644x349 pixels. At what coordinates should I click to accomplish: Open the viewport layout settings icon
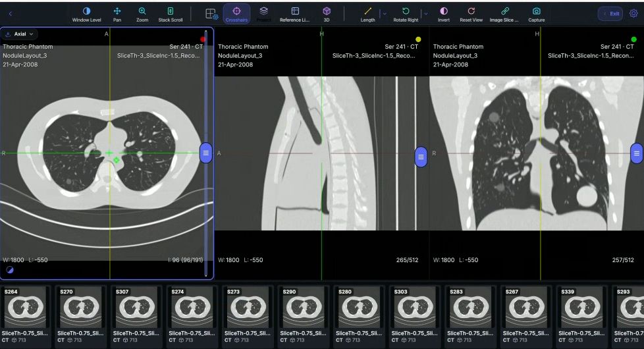211,14
